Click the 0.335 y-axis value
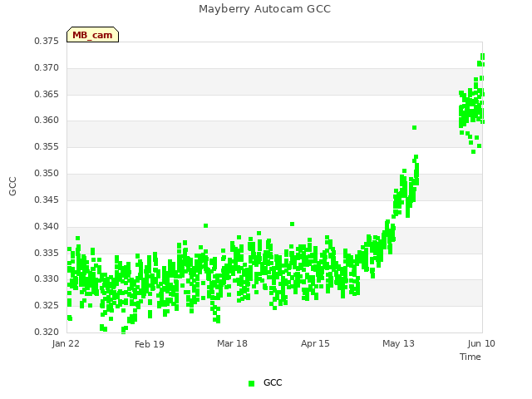 pyautogui.click(x=47, y=253)
